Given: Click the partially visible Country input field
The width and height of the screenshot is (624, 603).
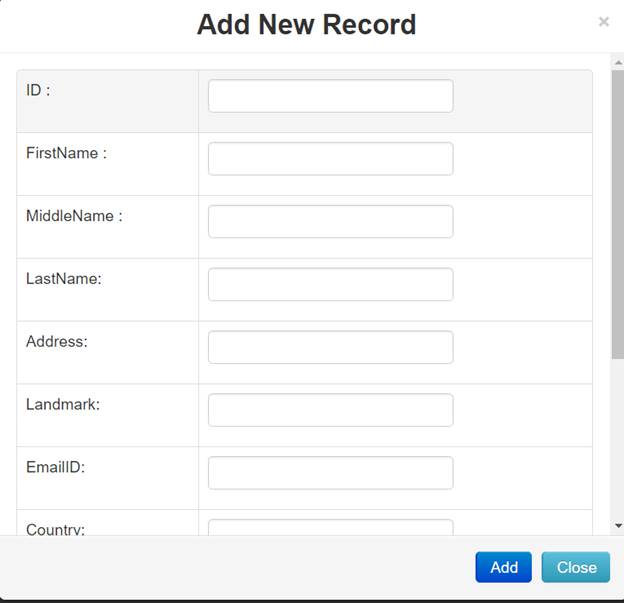Looking at the screenshot, I should [x=330, y=527].
